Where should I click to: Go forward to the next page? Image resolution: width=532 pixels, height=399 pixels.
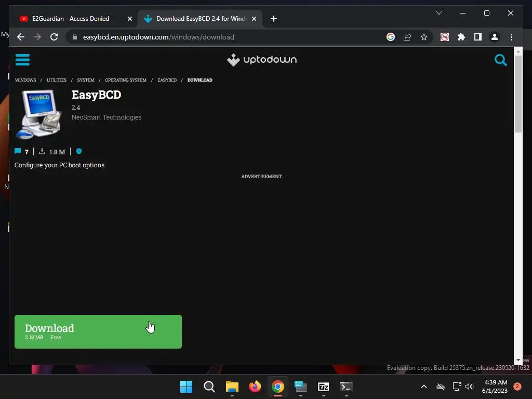37,37
